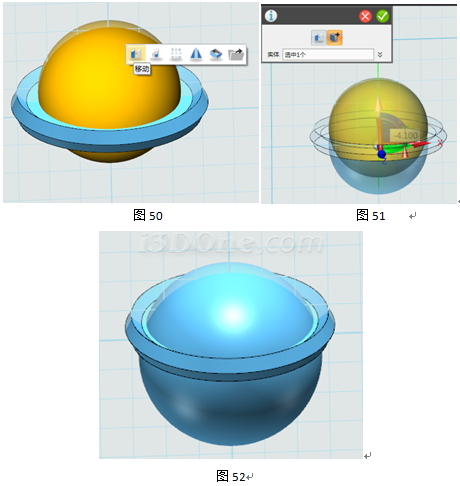This screenshot has height=486, width=460.
Task: Select the Mirror tool icon
Action: tap(196, 54)
